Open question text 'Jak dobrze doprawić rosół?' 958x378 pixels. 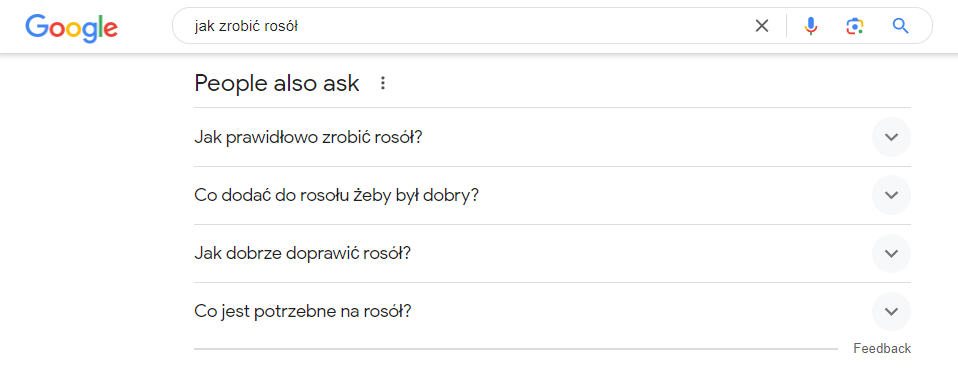(302, 253)
